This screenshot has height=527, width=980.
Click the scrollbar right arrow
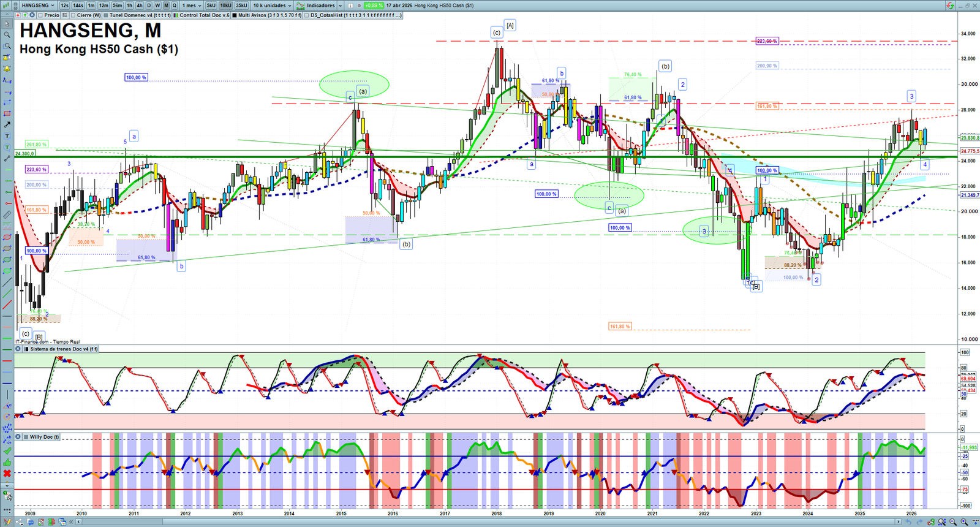point(899,522)
